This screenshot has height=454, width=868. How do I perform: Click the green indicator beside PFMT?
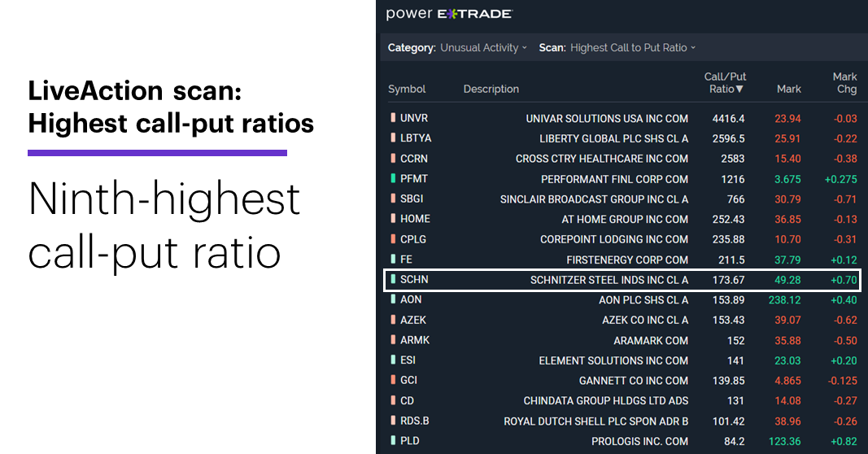pos(393,178)
